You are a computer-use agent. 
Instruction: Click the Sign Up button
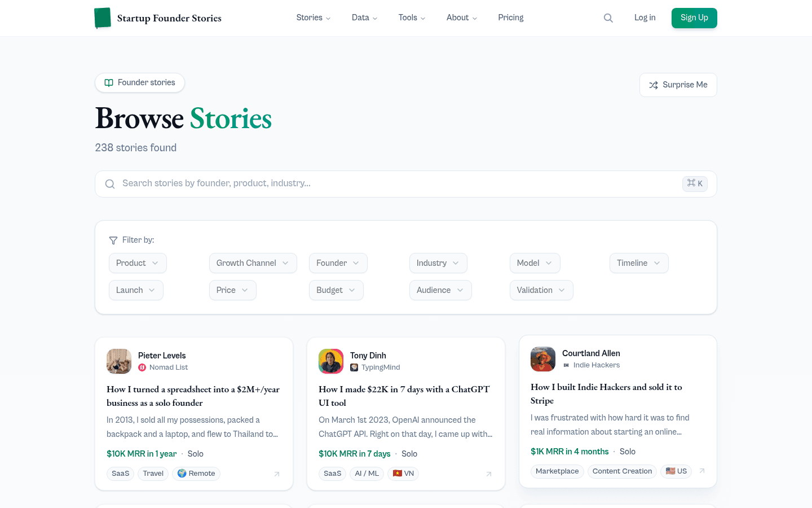click(x=694, y=17)
